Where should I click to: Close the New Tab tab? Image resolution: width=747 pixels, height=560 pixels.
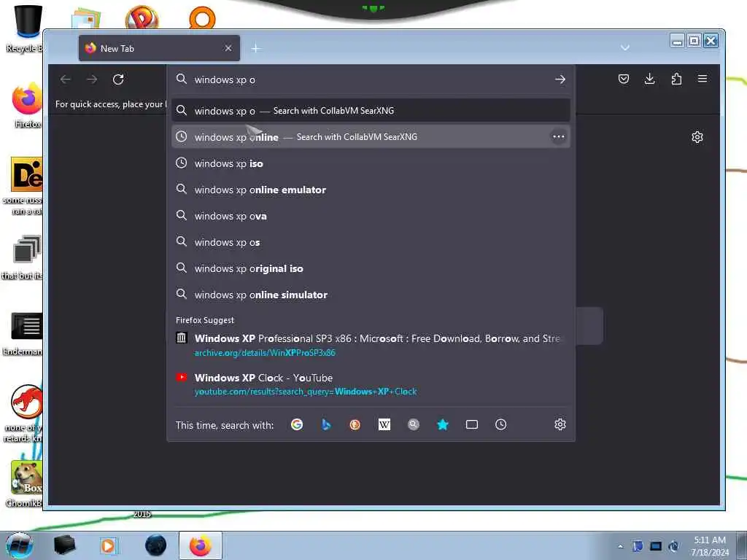point(228,48)
